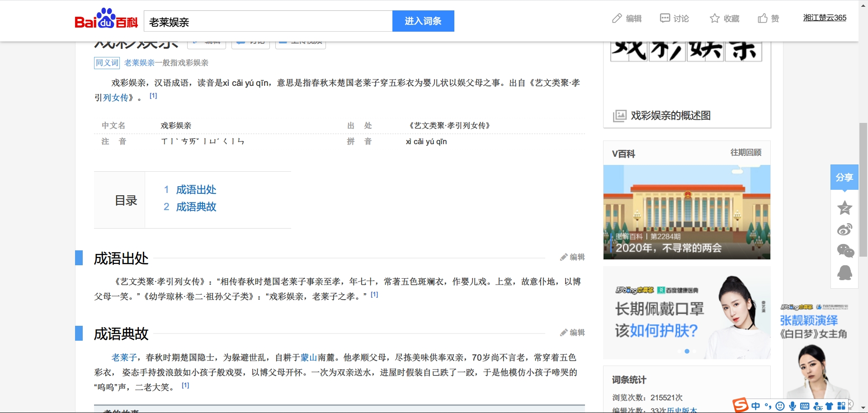Viewport: 868px width, 413px height.
Task: Click the Baidu Baike logo
Action: 106,19
